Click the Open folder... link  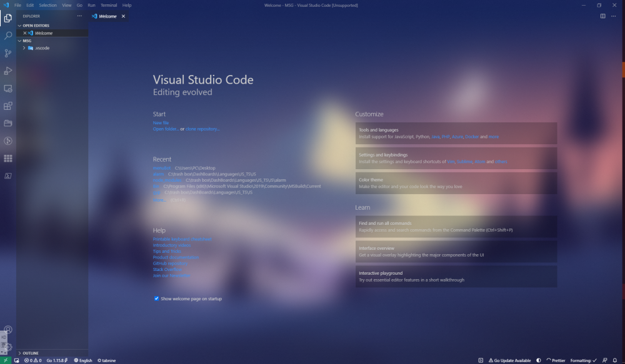click(x=166, y=129)
